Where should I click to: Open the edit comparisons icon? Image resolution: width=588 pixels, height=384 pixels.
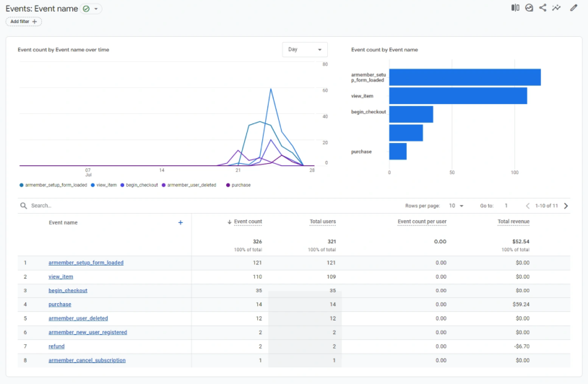515,8
